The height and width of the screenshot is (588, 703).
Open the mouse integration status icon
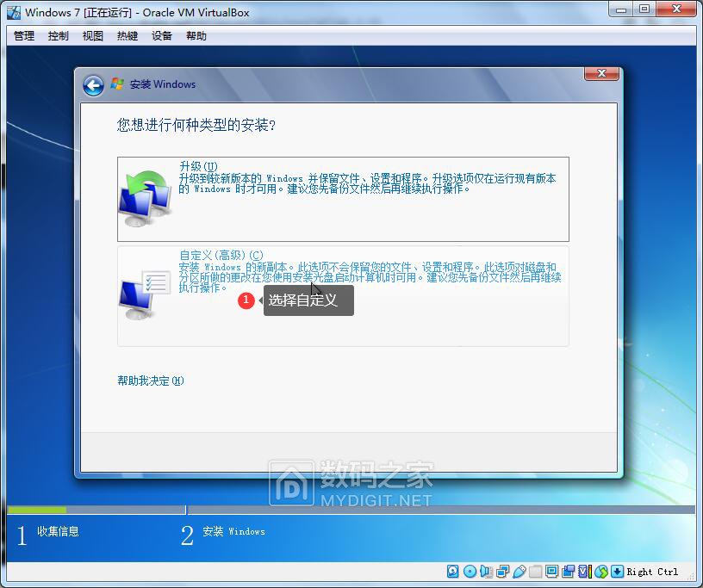(x=601, y=572)
